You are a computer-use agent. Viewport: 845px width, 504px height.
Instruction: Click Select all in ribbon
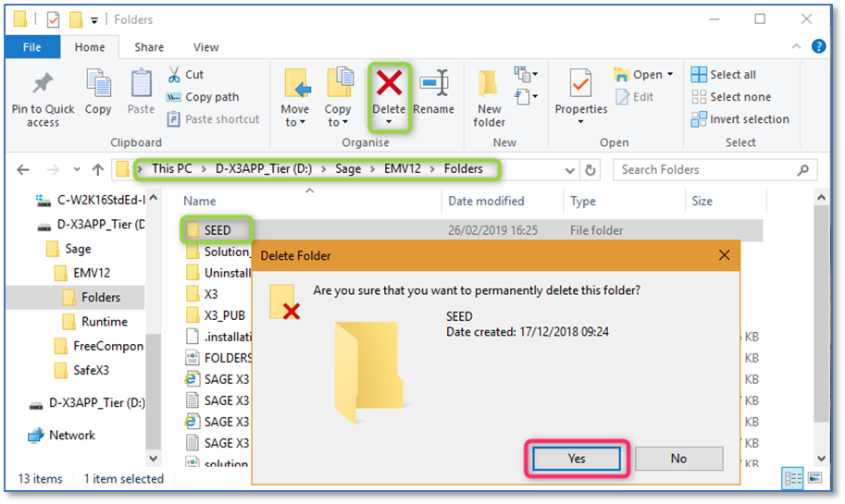pos(724,74)
